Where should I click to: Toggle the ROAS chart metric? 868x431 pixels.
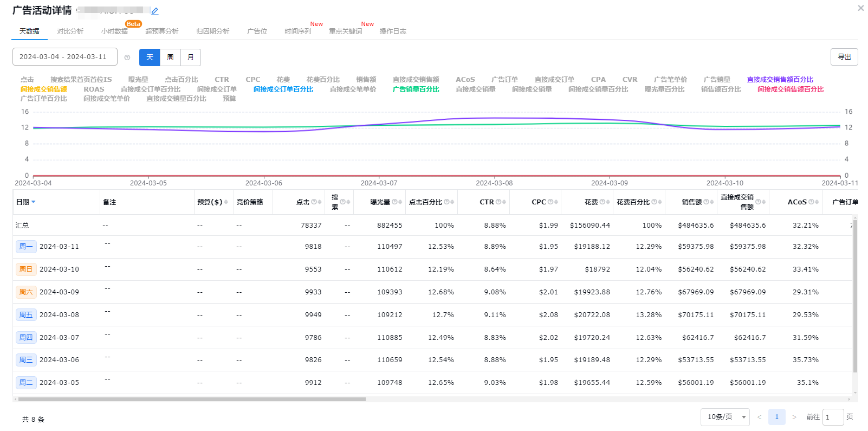pos(94,89)
